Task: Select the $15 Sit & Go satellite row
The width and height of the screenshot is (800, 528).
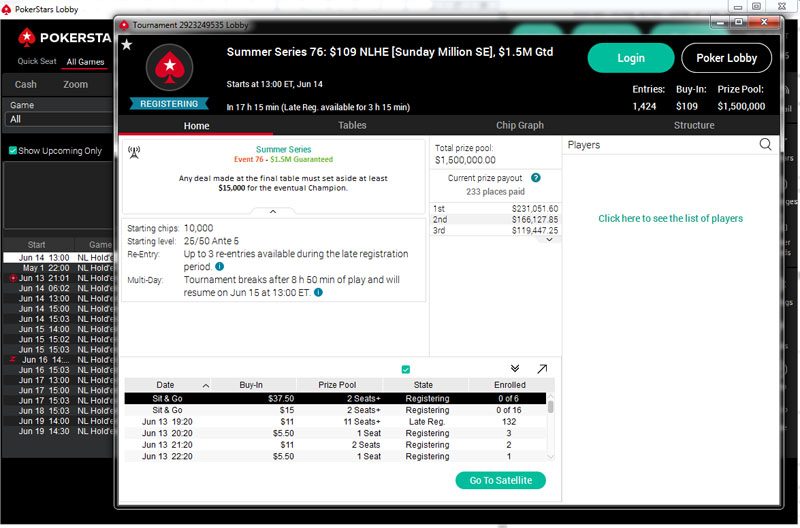Action: [335, 410]
